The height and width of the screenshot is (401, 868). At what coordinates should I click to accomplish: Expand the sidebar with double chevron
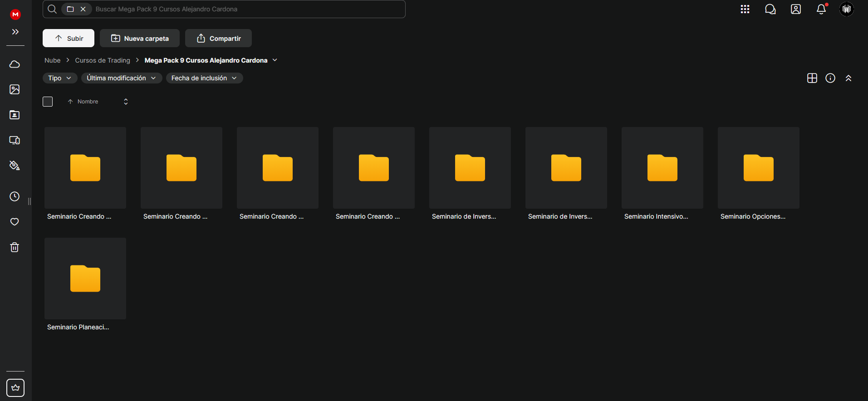click(x=15, y=32)
